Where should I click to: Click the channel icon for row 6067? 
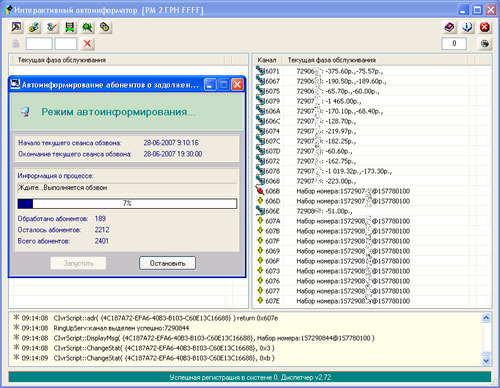pyautogui.click(x=260, y=80)
